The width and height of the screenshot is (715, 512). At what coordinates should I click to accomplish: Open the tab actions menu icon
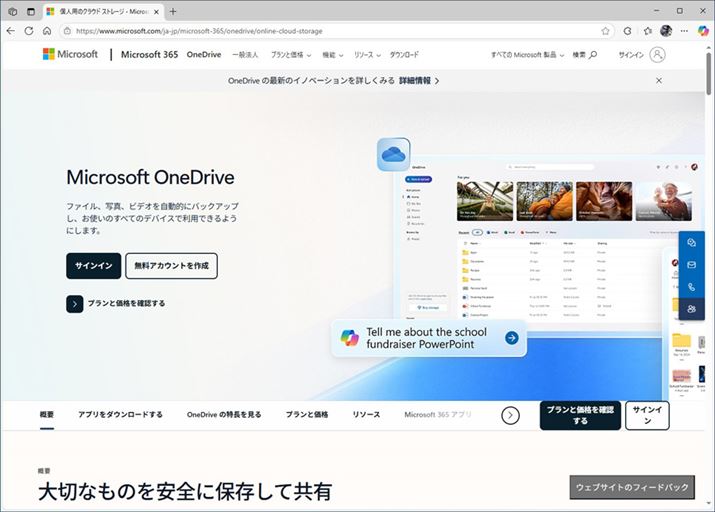[31, 11]
